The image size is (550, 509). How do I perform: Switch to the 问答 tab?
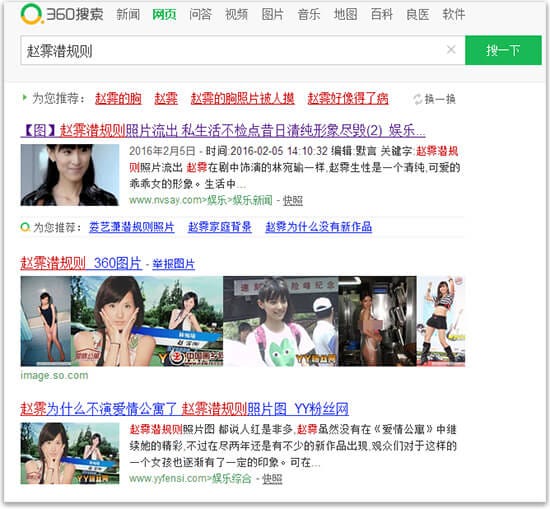click(200, 14)
